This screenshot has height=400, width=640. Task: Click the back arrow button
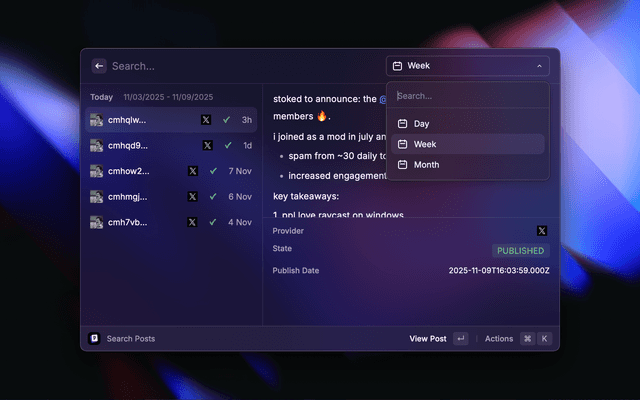pyautogui.click(x=99, y=66)
